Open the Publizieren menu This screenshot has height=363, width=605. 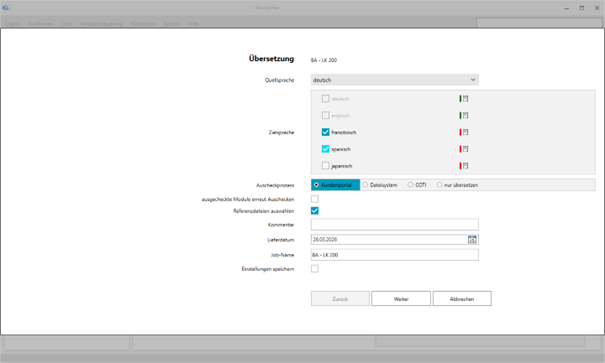click(x=143, y=24)
